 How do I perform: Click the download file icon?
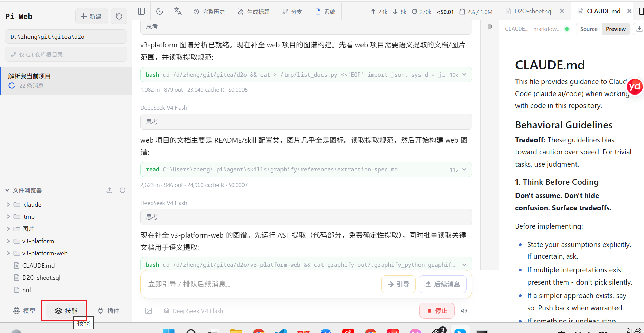pos(639,29)
